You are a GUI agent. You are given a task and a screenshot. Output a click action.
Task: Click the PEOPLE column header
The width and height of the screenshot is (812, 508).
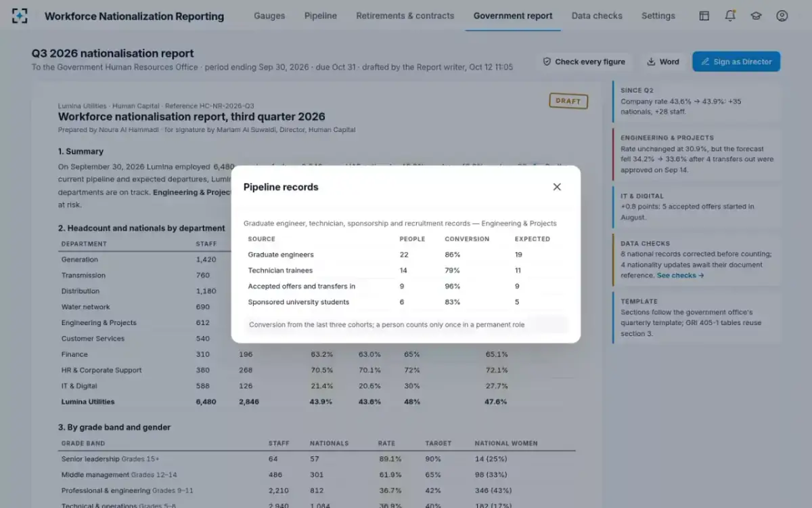pos(413,239)
